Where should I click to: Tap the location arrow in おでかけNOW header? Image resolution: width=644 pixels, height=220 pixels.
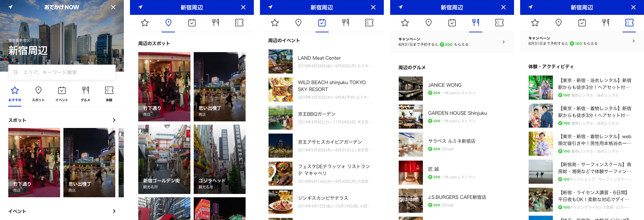click(11, 7)
